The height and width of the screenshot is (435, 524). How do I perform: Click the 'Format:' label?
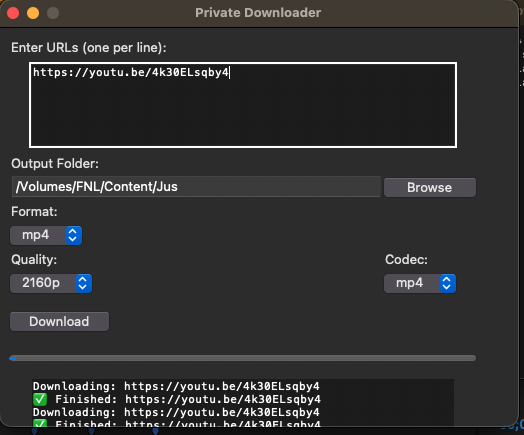coord(34,212)
